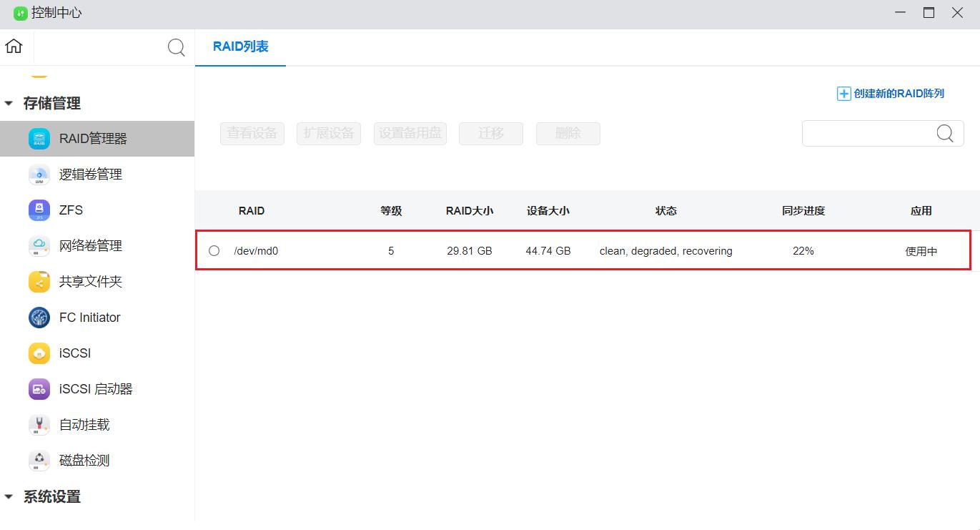Click the sidebar search magnifier icon
This screenshot has height=530, width=980.
click(x=176, y=47)
